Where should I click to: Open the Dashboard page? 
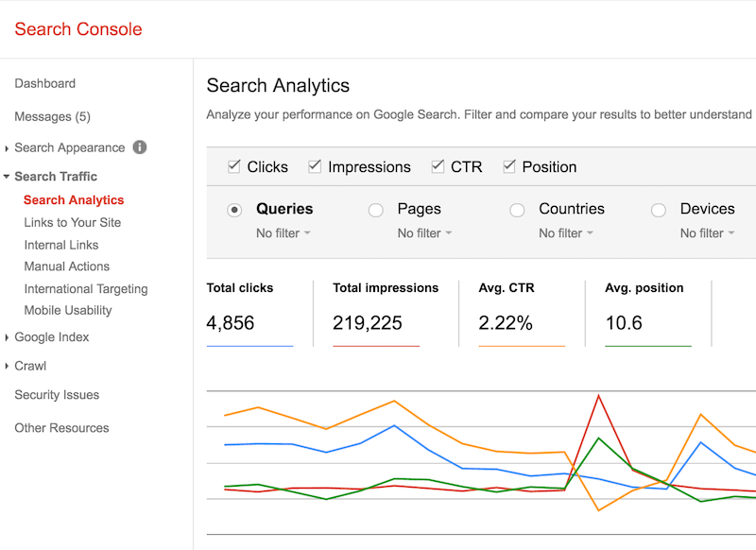44,83
